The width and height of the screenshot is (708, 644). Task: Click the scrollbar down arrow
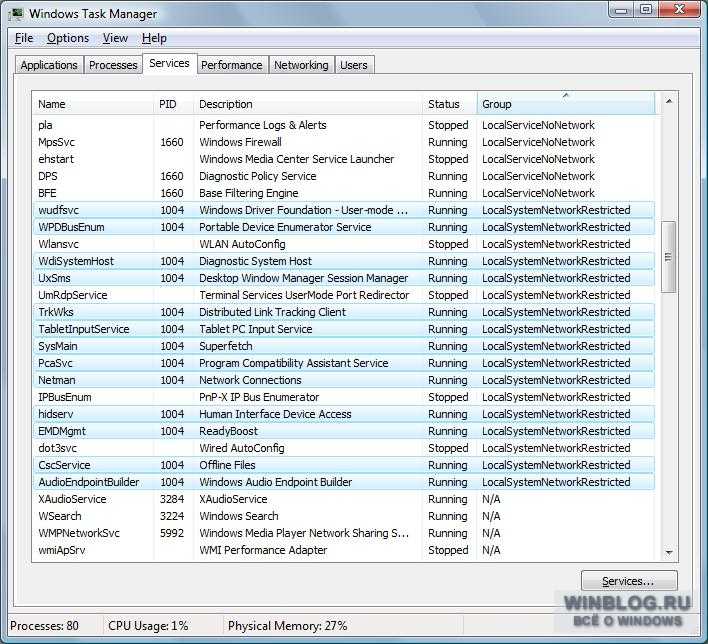pyautogui.click(x=669, y=552)
